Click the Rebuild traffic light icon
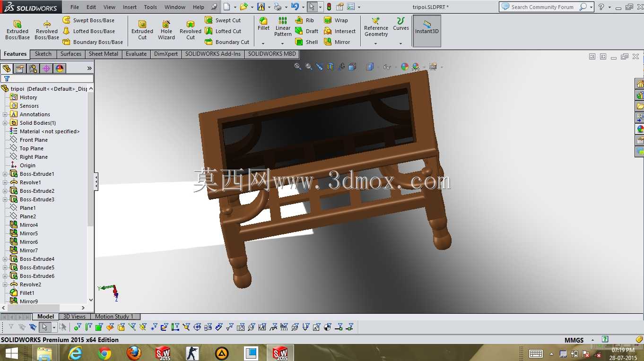 [329, 7]
